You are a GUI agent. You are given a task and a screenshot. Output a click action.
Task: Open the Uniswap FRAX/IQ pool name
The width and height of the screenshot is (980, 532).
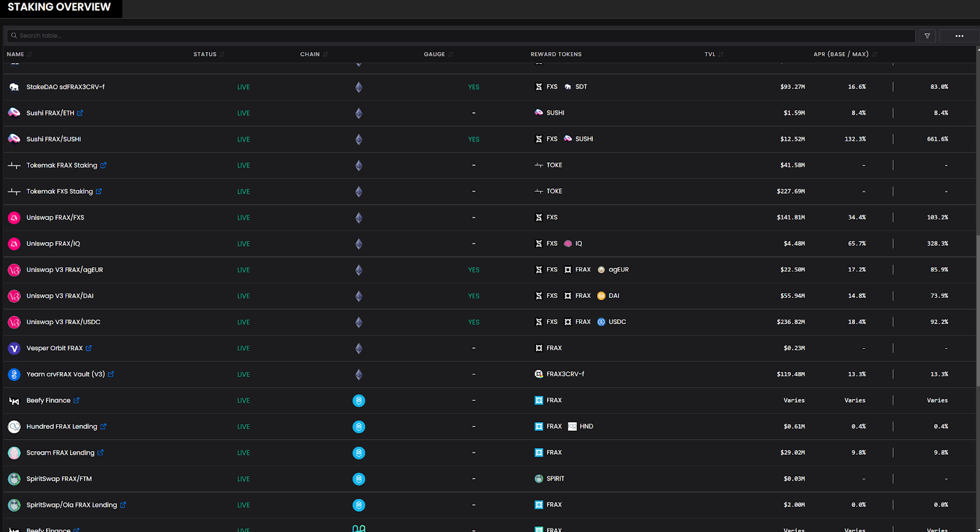pos(53,243)
